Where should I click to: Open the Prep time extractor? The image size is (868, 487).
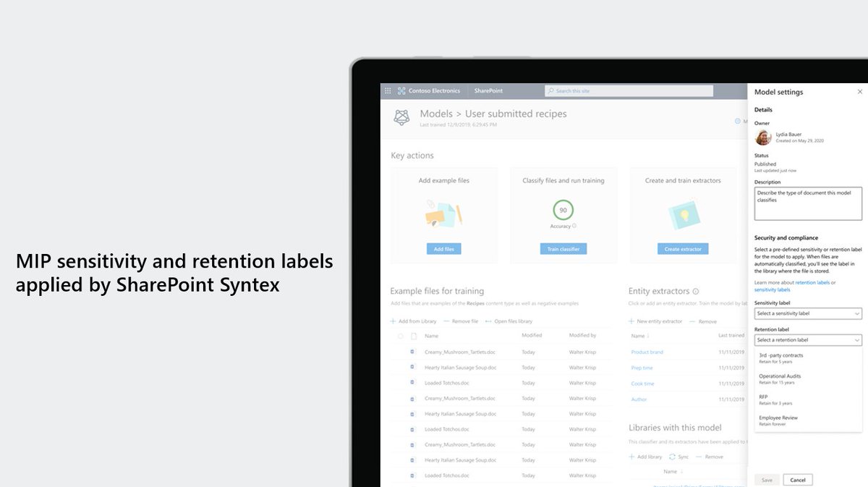pyautogui.click(x=642, y=368)
